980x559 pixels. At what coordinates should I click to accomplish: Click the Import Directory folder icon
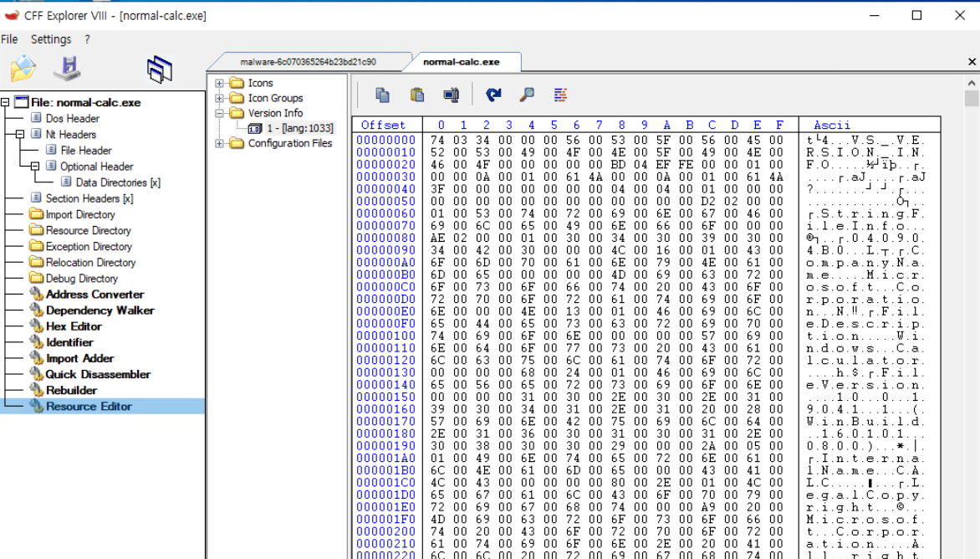(x=36, y=214)
